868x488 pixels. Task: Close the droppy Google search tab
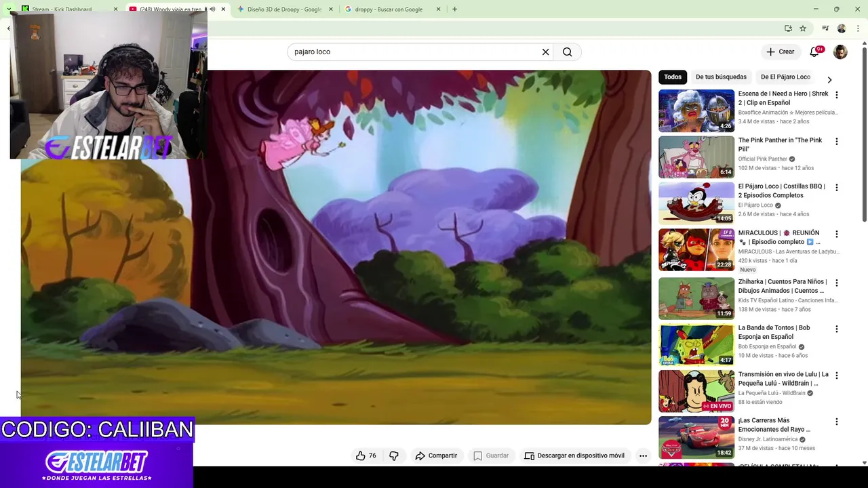[438, 9]
